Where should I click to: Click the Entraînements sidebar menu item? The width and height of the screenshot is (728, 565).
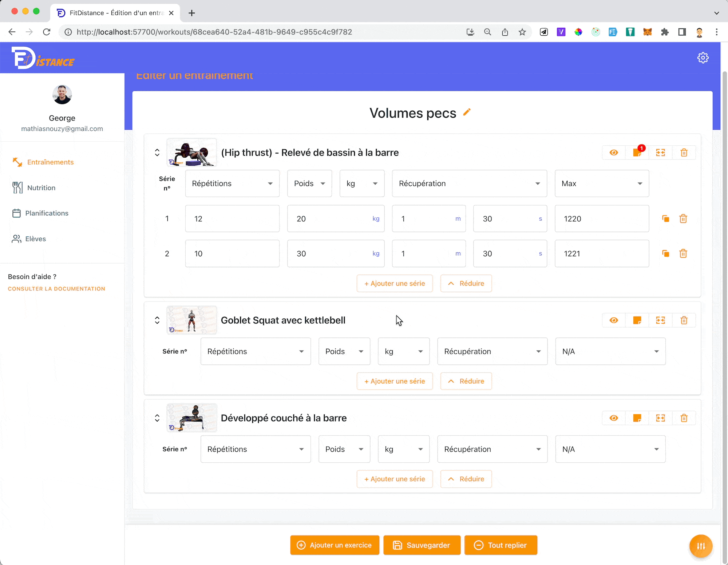click(x=51, y=162)
